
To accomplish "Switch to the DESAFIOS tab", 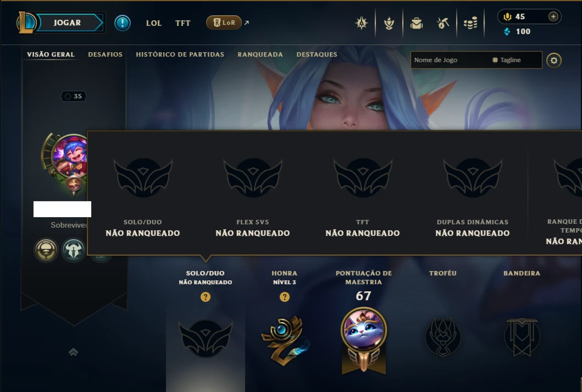I will [x=105, y=54].
